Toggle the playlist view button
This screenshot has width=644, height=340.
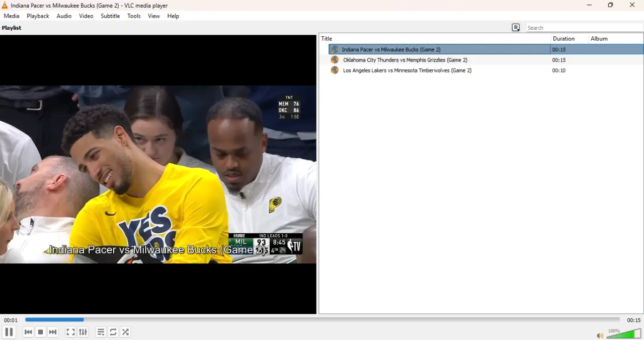click(101, 332)
